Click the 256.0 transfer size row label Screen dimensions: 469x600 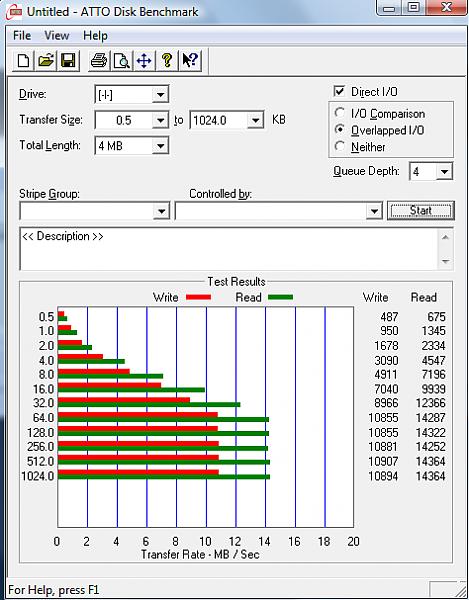pyautogui.click(x=41, y=447)
